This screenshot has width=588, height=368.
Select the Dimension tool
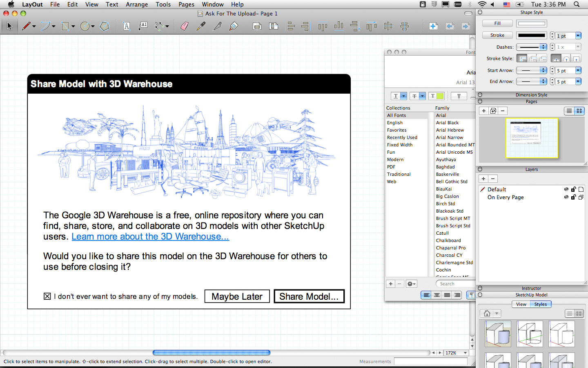pos(159,26)
